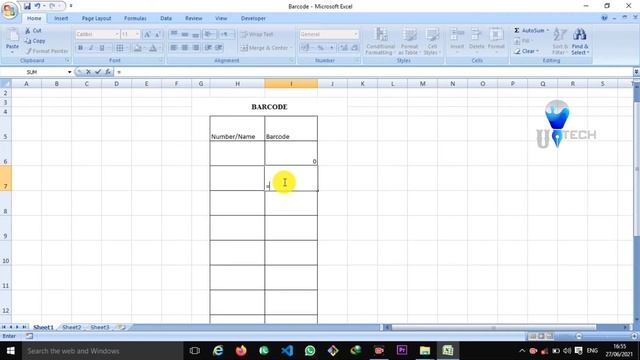The height and width of the screenshot is (360, 640).
Task: Open the Clipboard dialog launcher
Action: (68, 60)
